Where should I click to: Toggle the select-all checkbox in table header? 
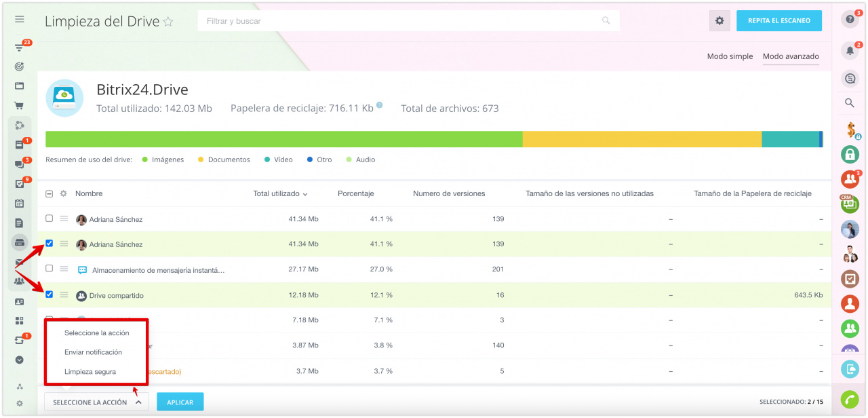point(49,193)
